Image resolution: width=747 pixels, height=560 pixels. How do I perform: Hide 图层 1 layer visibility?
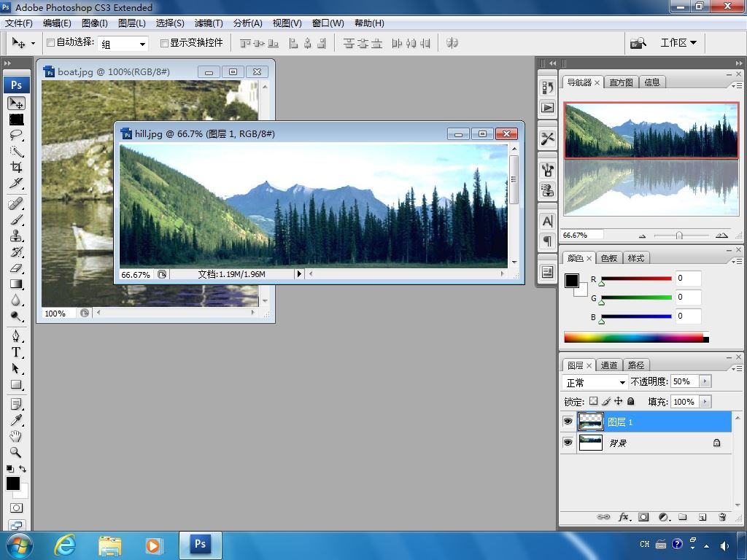568,421
